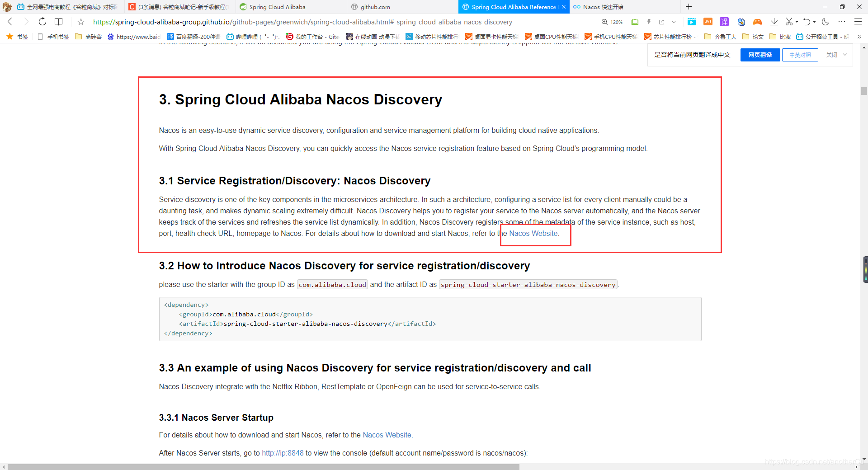
Task: Toggle the lightning speed mode icon
Action: point(649,22)
